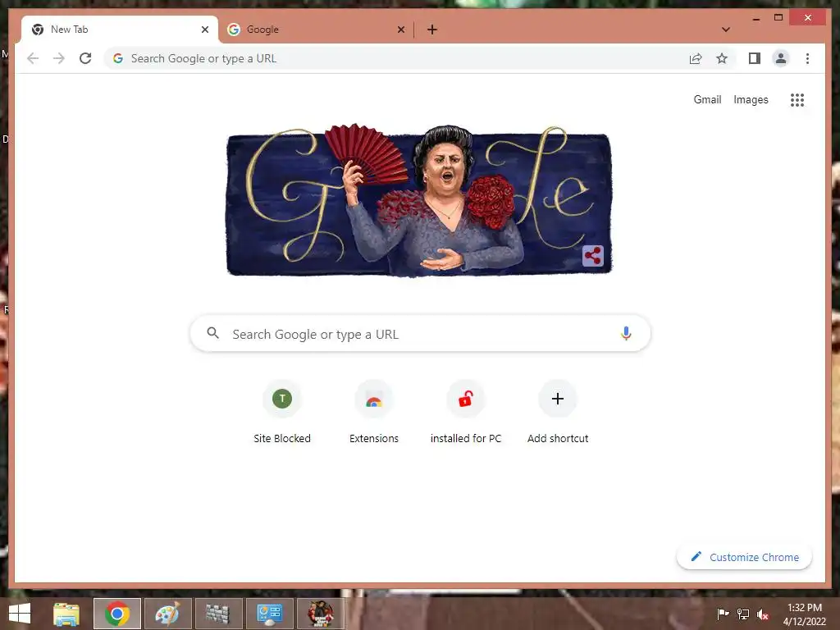The height and width of the screenshot is (630, 840).
Task: Bookmark this tab with the star icon
Action: 722,58
